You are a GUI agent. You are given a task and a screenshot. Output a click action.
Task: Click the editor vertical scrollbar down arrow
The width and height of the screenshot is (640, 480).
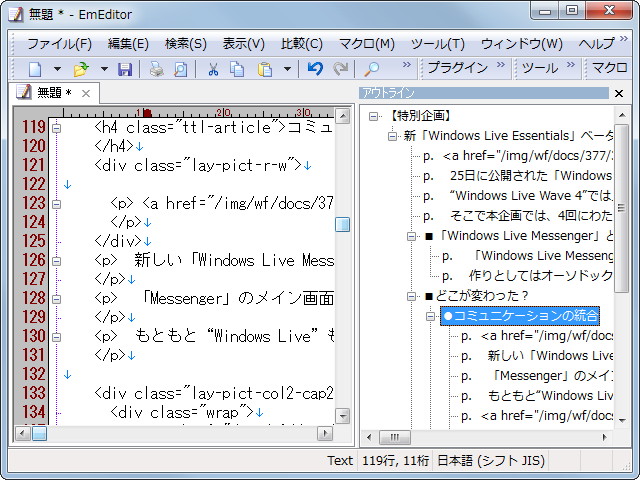coord(342,416)
